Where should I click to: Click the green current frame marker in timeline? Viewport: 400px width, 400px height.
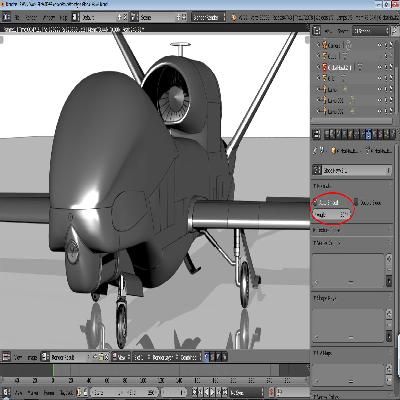tap(53, 371)
